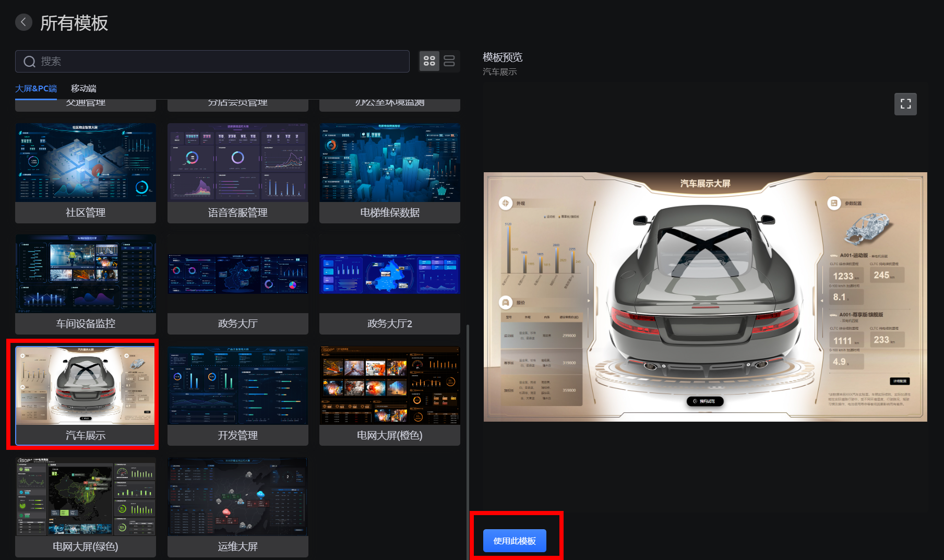
Task: Select the 汽车展示 template thumbnail
Action: (x=86, y=386)
